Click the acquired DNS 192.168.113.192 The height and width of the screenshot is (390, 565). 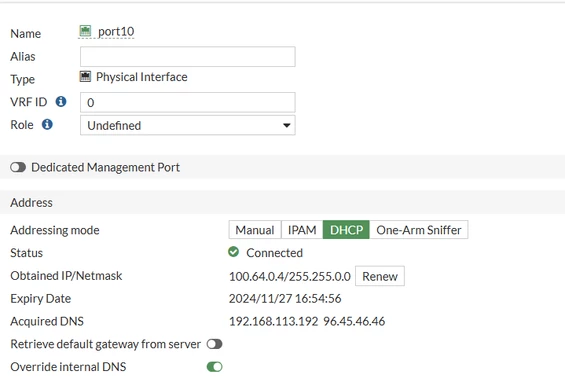coord(273,321)
